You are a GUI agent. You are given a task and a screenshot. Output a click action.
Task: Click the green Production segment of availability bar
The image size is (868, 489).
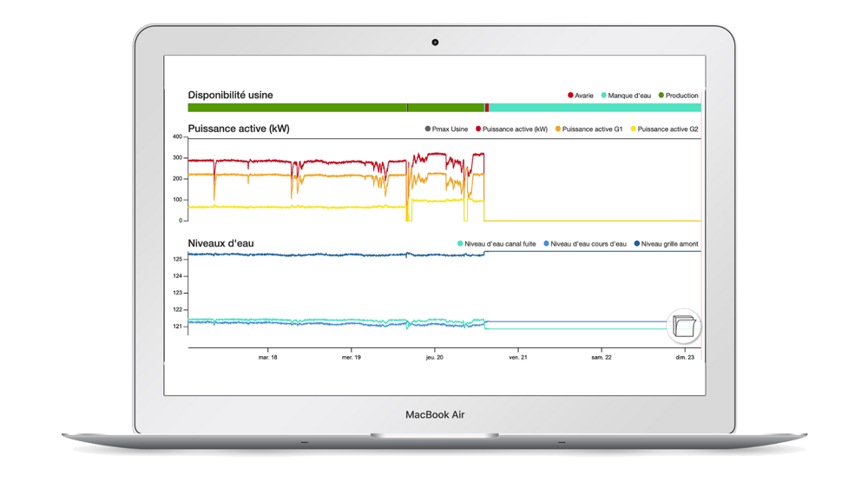(295, 108)
